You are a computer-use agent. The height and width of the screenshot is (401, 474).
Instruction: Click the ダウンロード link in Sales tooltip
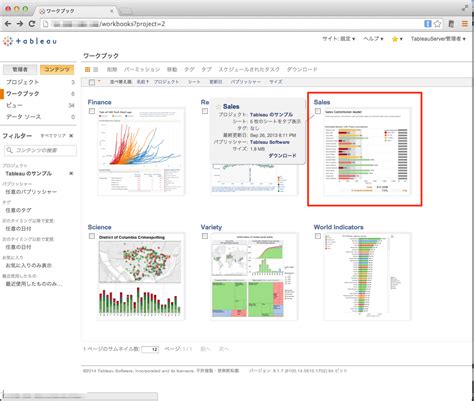282,155
